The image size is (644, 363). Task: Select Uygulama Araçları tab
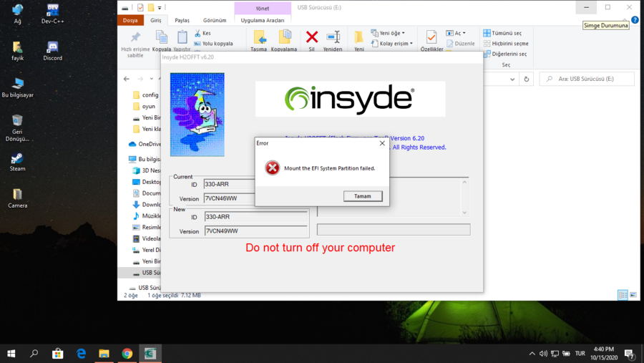click(263, 20)
